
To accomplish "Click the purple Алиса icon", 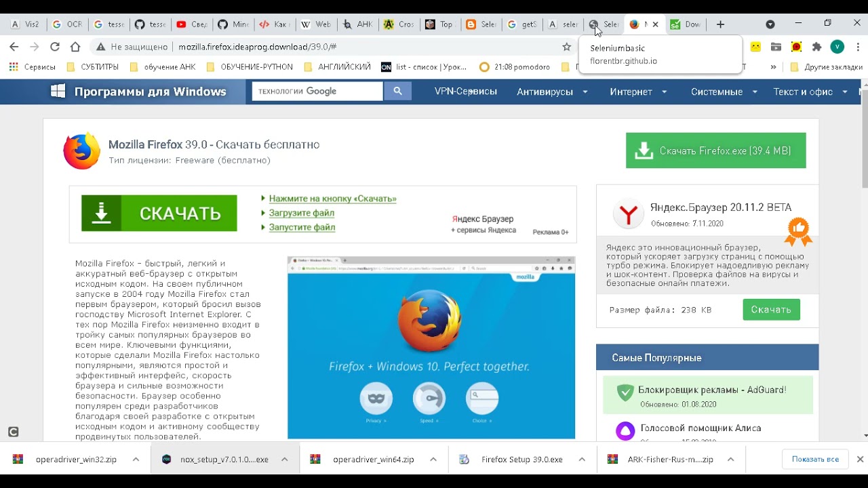I will 625,430.
